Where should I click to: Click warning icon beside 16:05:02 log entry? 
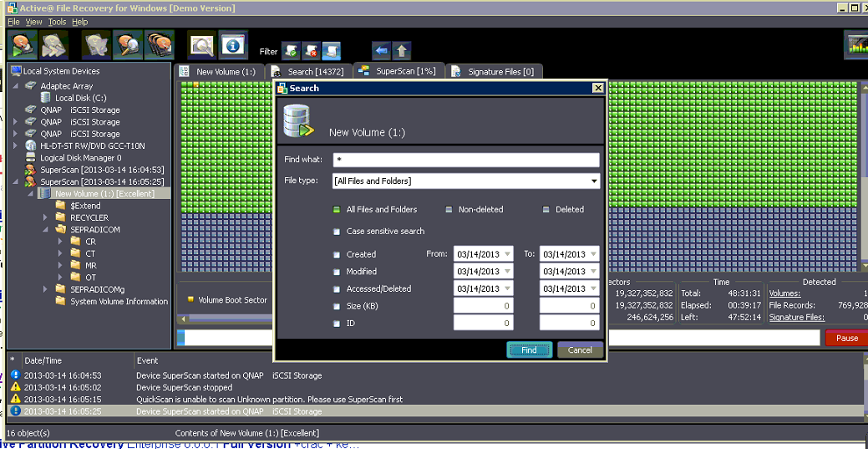point(15,387)
